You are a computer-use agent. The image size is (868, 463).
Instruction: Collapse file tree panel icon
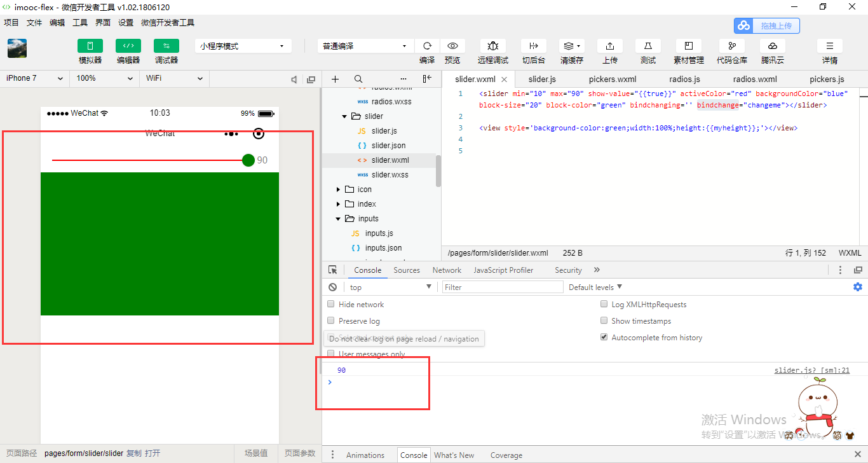click(x=427, y=79)
